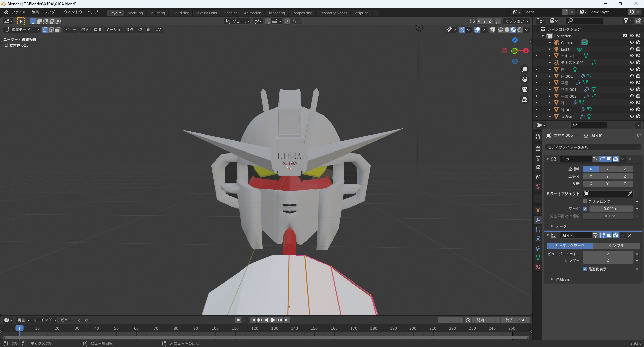Enable proportional editing icon in header

pyautogui.click(x=287, y=21)
